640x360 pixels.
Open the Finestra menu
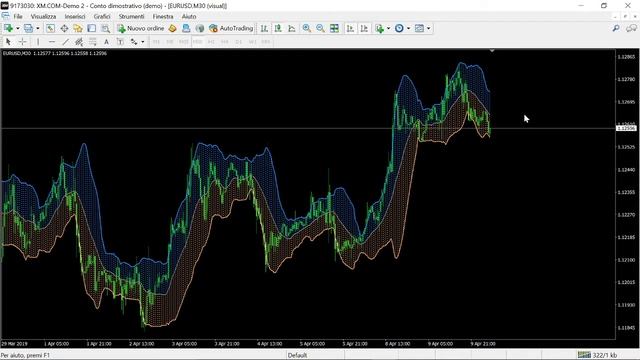pyautogui.click(x=163, y=16)
